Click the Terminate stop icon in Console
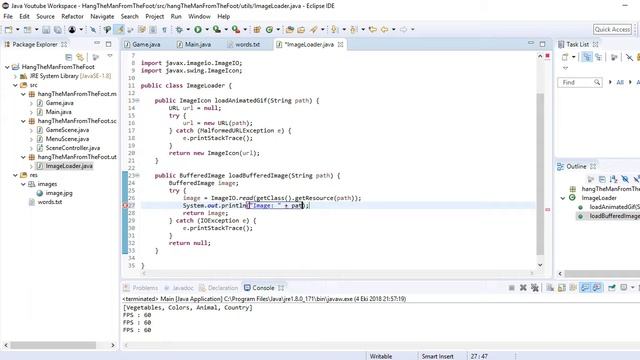 pyautogui.click(x=511, y=288)
